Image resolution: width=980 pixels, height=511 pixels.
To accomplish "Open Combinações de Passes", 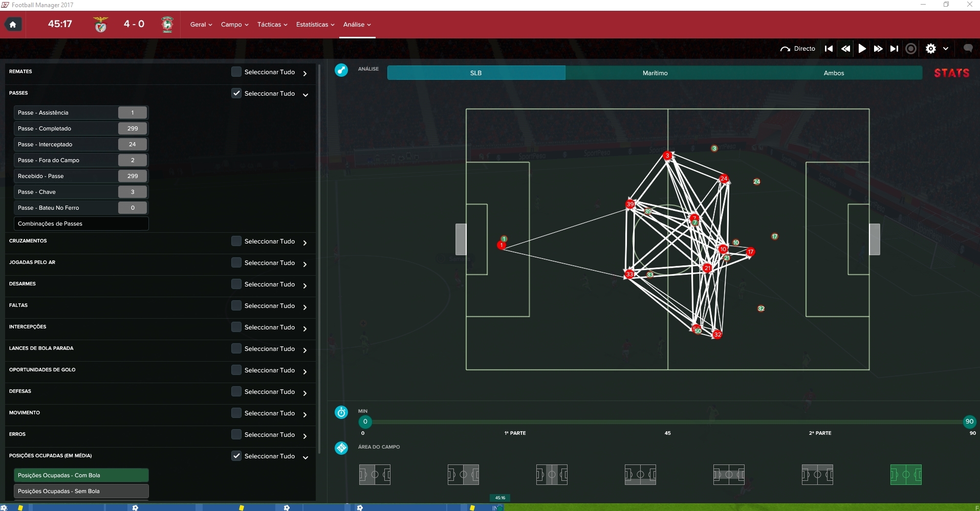I will coord(81,224).
